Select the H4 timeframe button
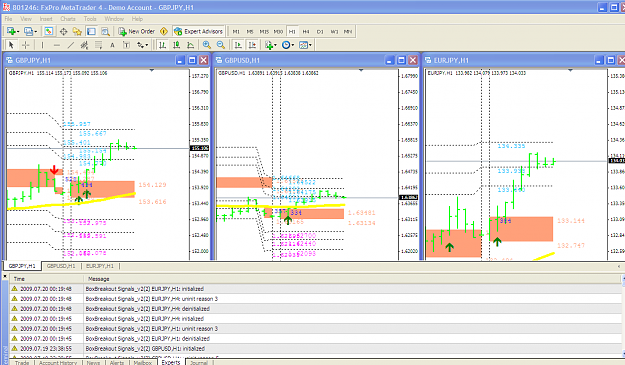 (x=306, y=31)
